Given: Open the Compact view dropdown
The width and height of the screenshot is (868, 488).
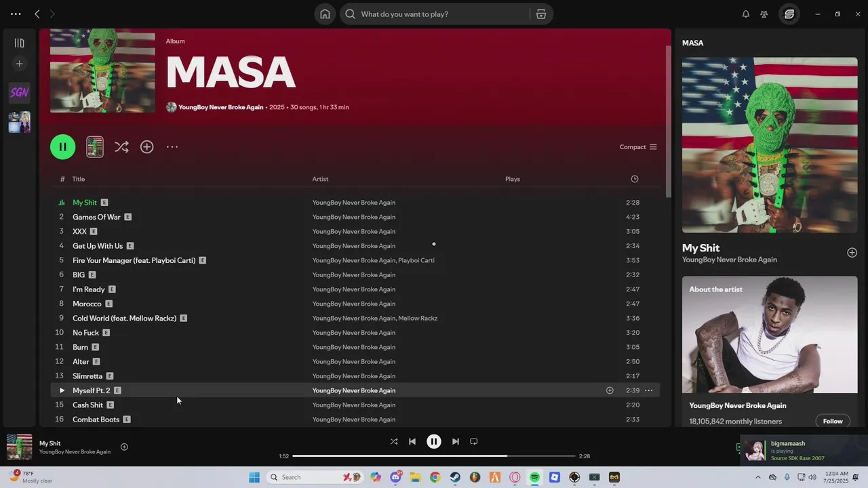Looking at the screenshot, I should 638,147.
